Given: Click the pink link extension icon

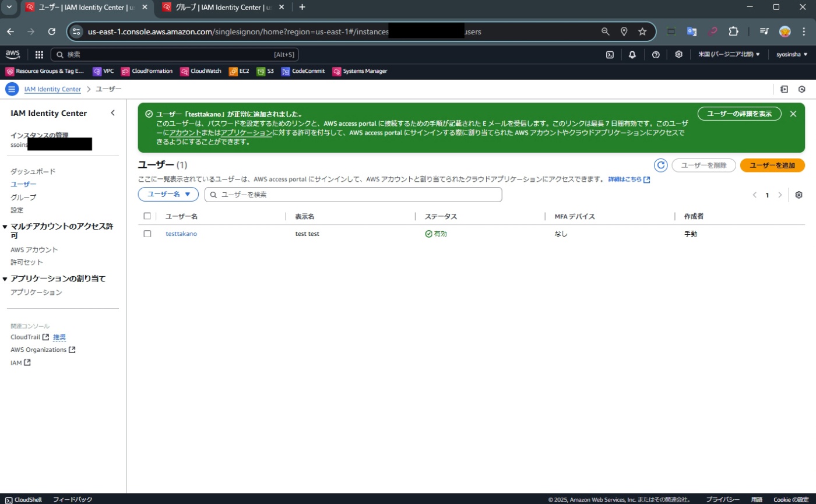Looking at the screenshot, I should click(x=712, y=31).
